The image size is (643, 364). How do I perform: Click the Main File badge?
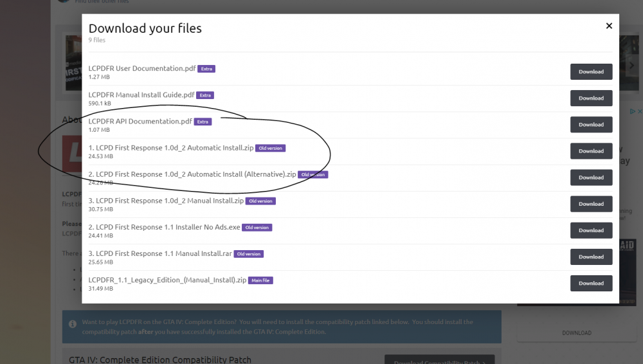[261, 280]
